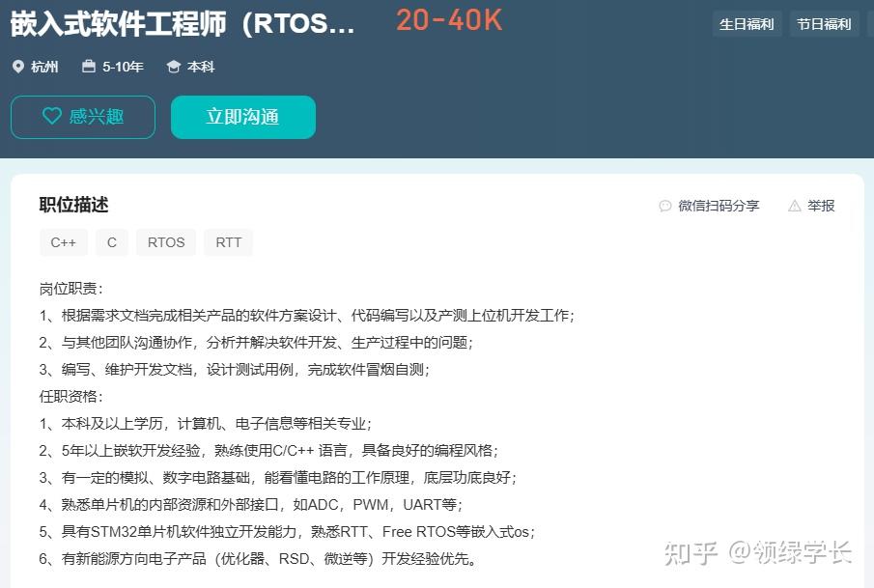
Task: Click the WeChat chat bubble share icon
Action: pyautogui.click(x=664, y=206)
